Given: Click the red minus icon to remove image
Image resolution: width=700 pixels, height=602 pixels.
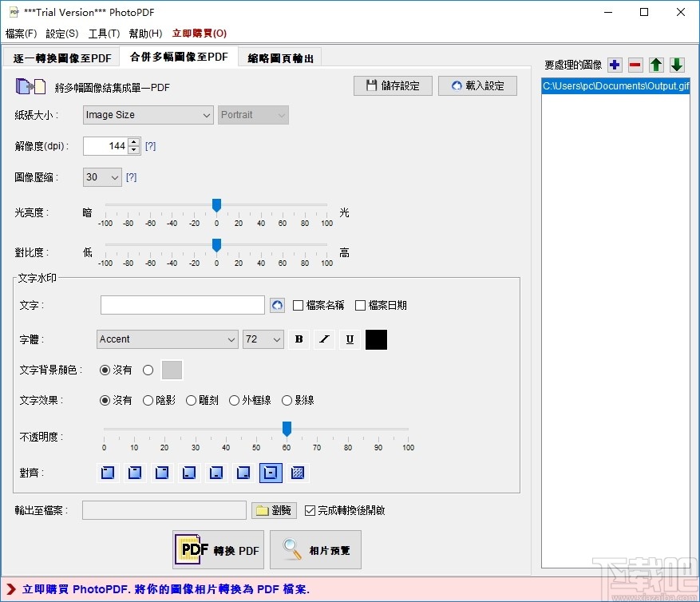Looking at the screenshot, I should click(634, 65).
